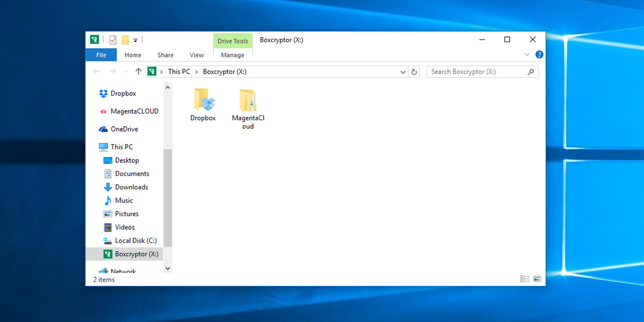Switch to the Home ribbon tab
The image size is (644, 322).
[133, 55]
